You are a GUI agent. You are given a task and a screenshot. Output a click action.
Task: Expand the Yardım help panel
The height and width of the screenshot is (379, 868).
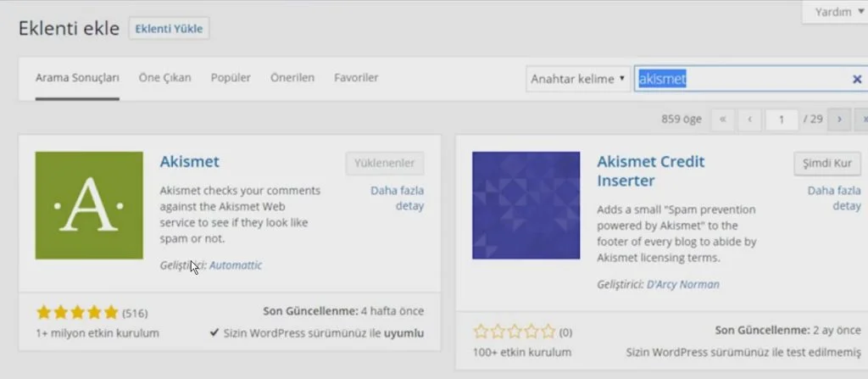tap(834, 12)
